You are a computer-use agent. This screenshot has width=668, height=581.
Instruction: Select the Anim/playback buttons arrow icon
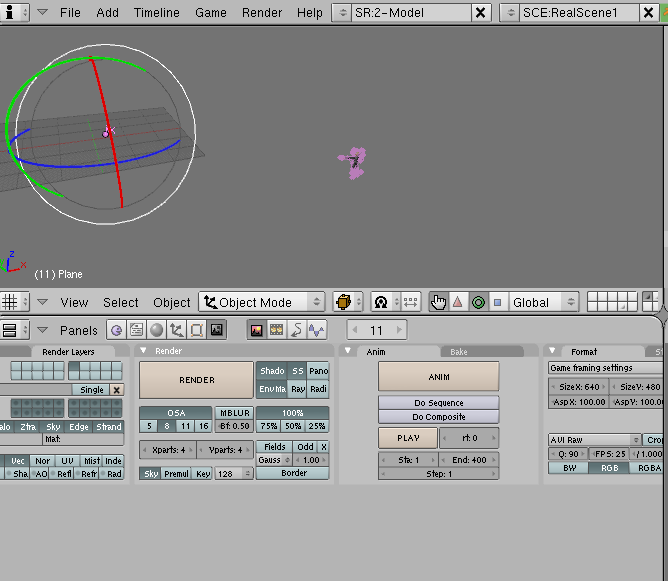297,330
